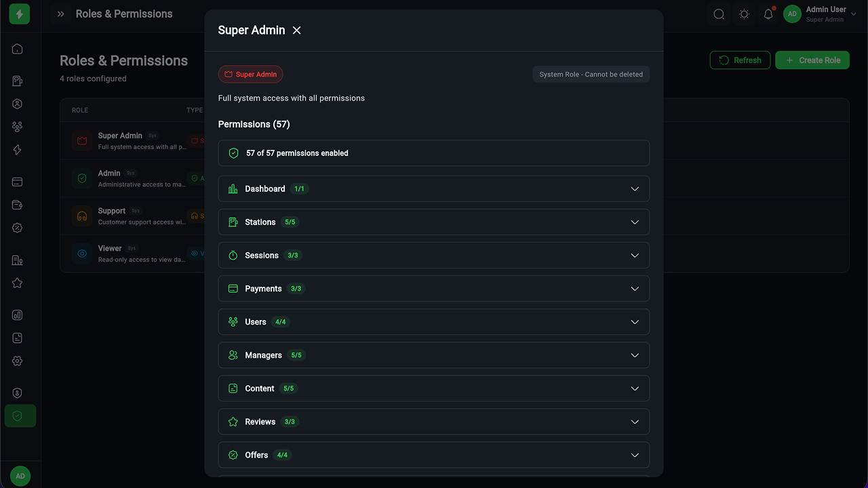Expand sidebar with double-chevron icon

[x=61, y=14]
